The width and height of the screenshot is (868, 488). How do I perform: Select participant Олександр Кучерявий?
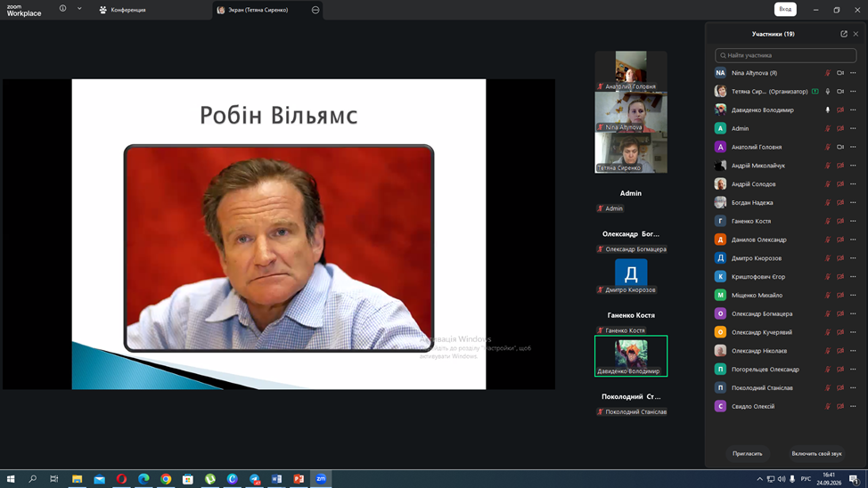click(x=785, y=332)
